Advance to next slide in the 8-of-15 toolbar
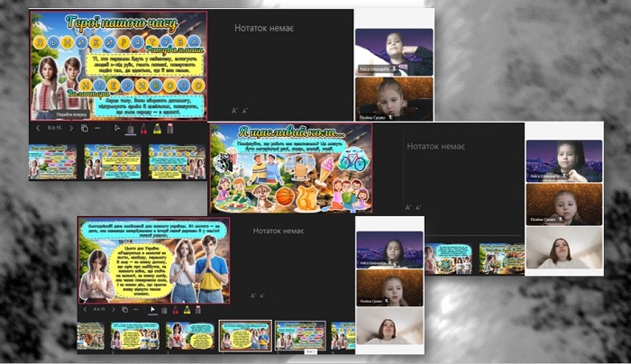The height and width of the screenshot is (364, 631). pos(71,128)
